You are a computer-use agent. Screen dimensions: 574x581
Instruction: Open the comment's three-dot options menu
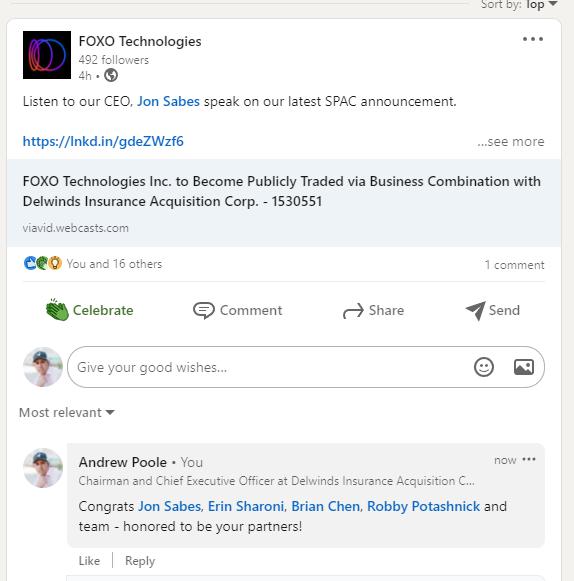coord(529,459)
